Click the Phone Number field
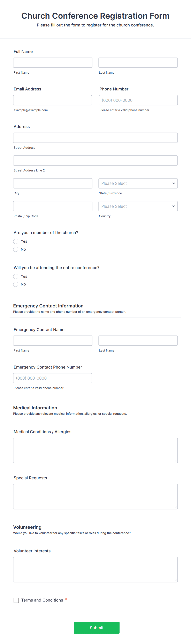The image size is (191, 644). (138, 100)
